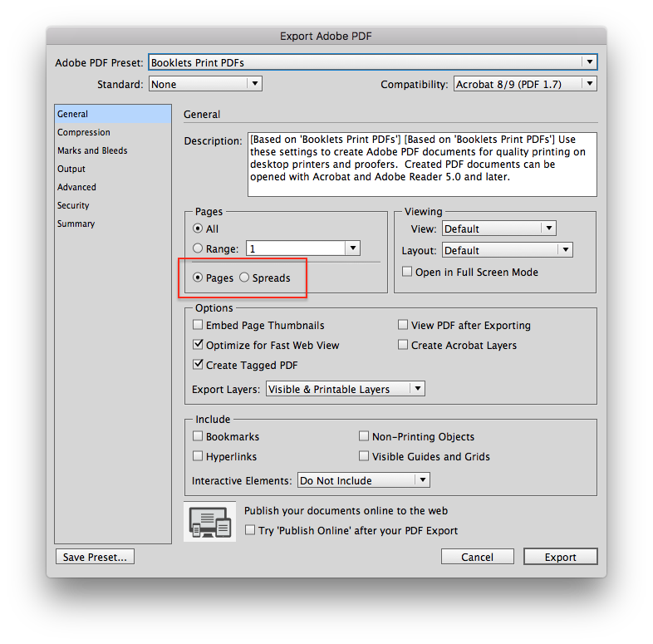
Task: Click the Export Adobe PDF title bar
Action: (326, 36)
